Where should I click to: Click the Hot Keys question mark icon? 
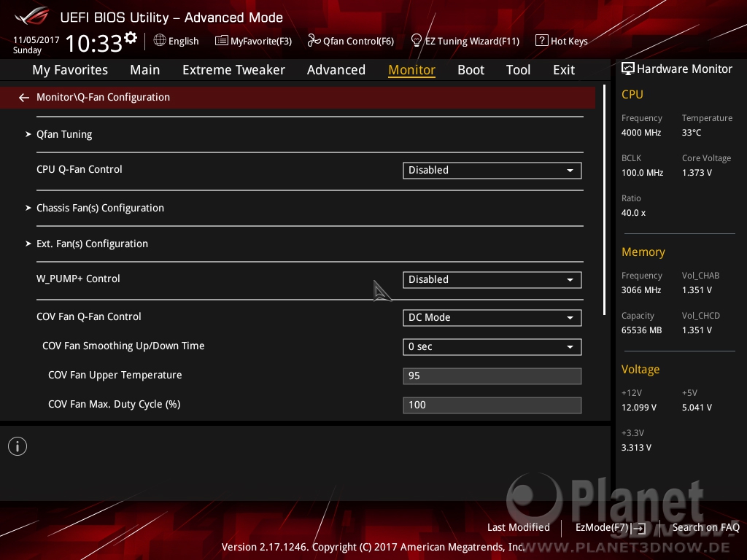click(541, 40)
